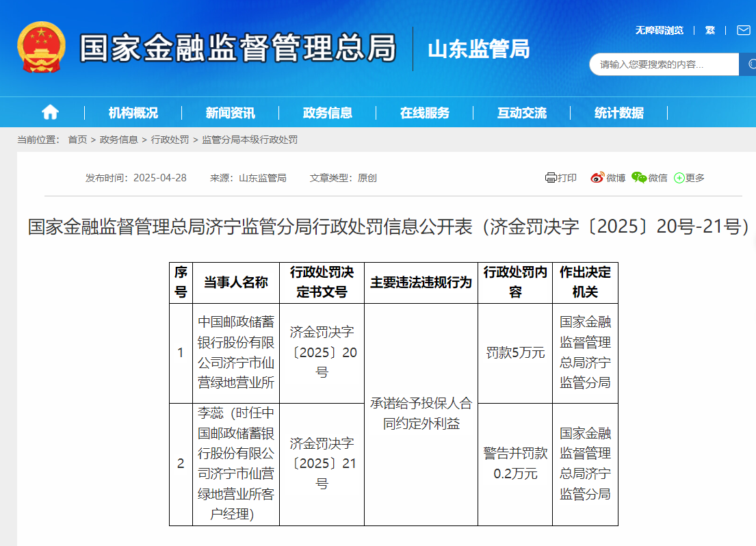Click the 文章类型：原创 text
This screenshot has height=546, width=756.
coord(343,178)
